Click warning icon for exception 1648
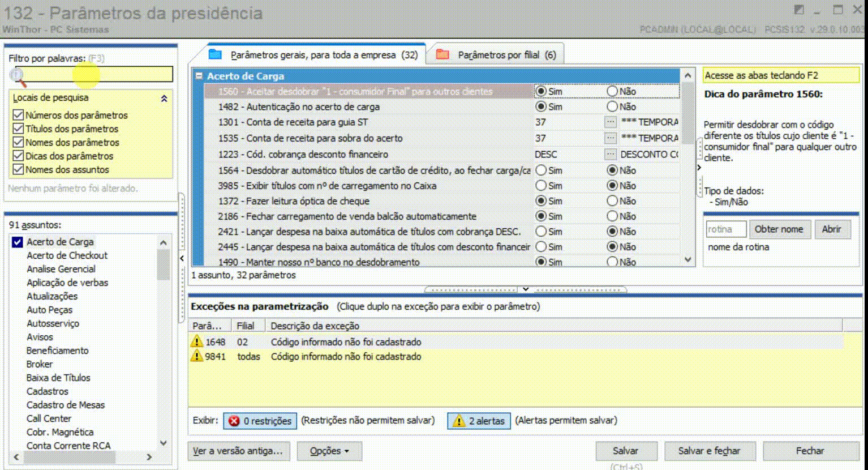868x470 pixels. [196, 341]
